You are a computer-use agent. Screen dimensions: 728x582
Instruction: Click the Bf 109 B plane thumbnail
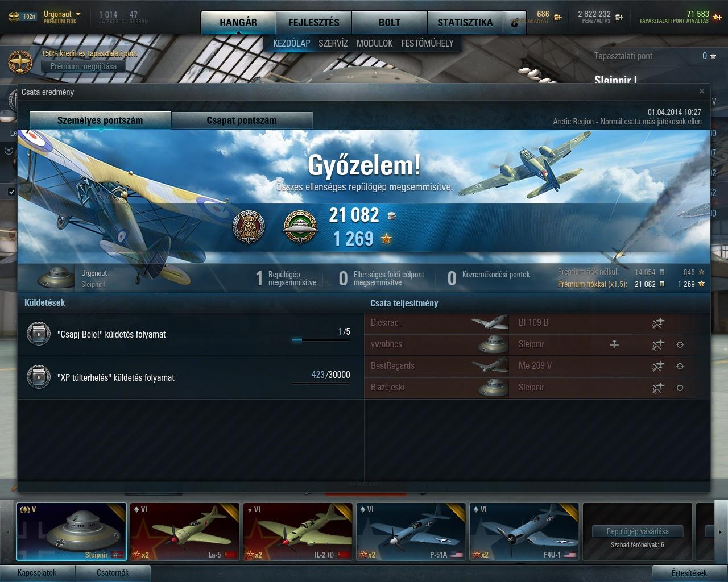point(490,323)
